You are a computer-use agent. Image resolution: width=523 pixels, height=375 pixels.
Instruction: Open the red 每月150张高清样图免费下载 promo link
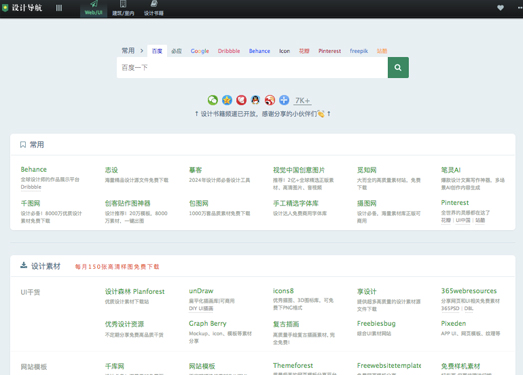[117, 267]
